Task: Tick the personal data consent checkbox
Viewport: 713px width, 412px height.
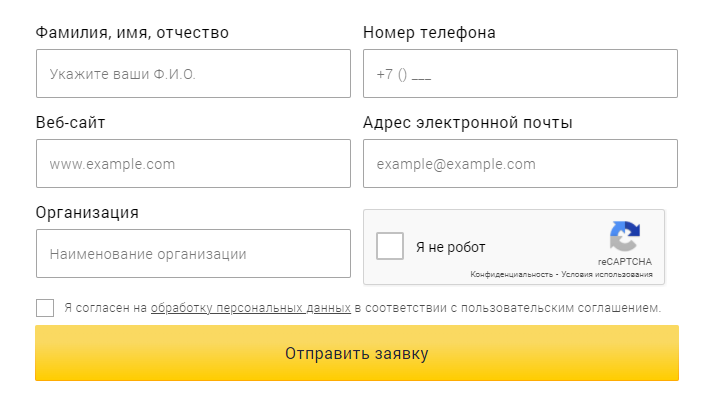Action: click(x=45, y=308)
